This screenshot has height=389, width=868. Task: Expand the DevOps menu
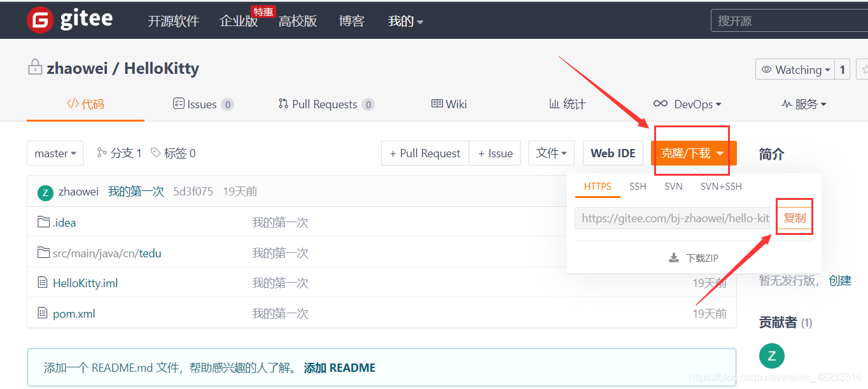[x=687, y=104]
